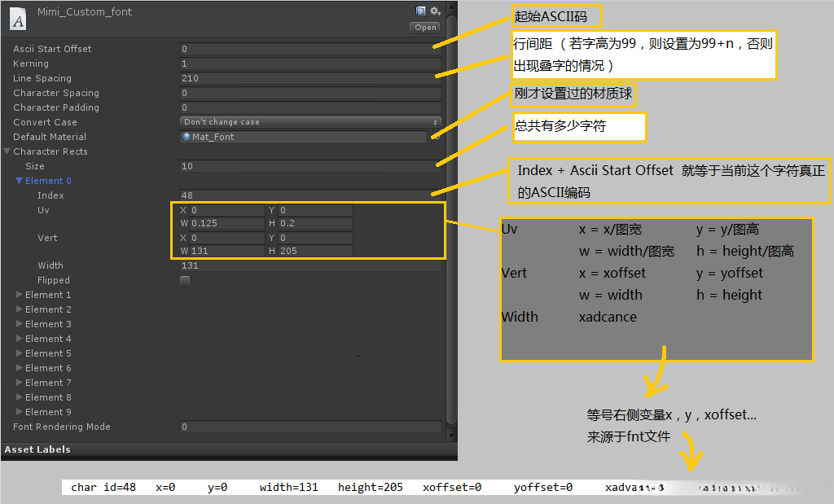Screen dimensions: 834x504
Task: Edit the Index field showing 48
Action: [310, 195]
